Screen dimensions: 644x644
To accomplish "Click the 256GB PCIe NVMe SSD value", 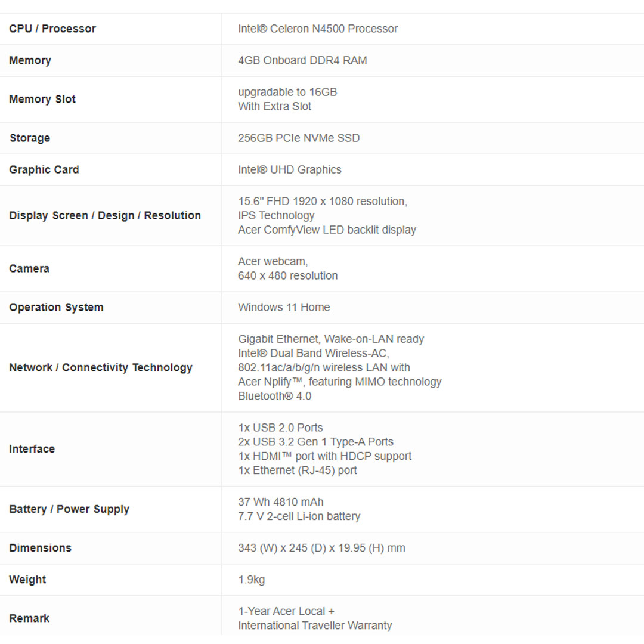I will click(299, 138).
